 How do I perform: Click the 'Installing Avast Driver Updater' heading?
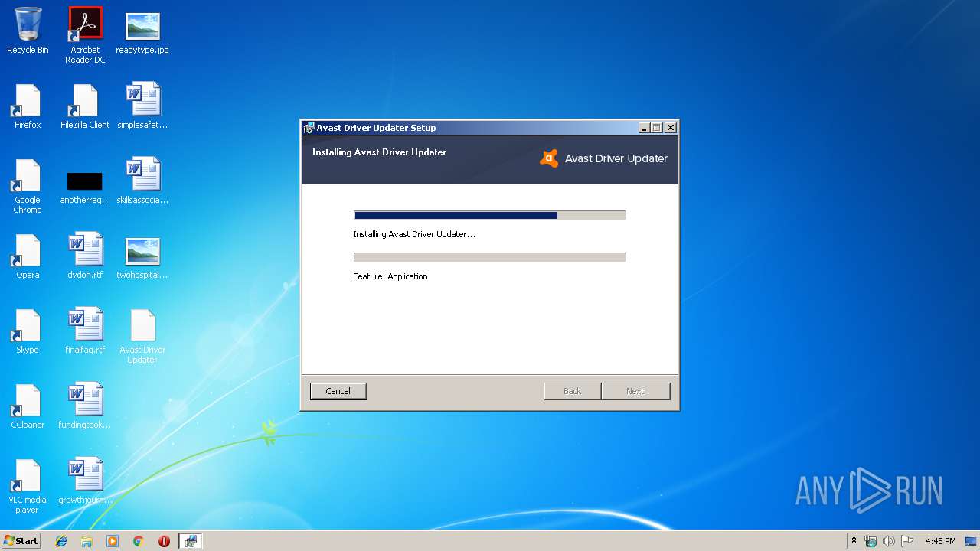click(x=379, y=152)
